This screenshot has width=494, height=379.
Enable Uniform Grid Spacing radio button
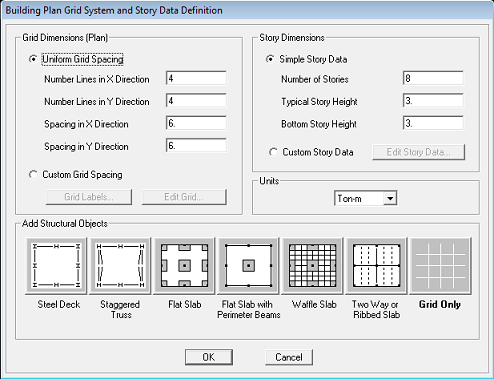[x=33, y=59]
